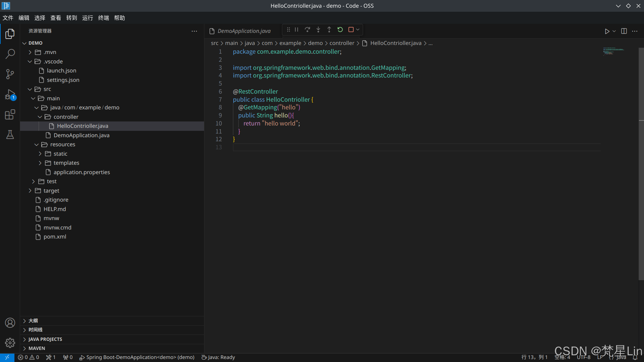
Task: Open the Search view in activity bar
Action: point(10,54)
